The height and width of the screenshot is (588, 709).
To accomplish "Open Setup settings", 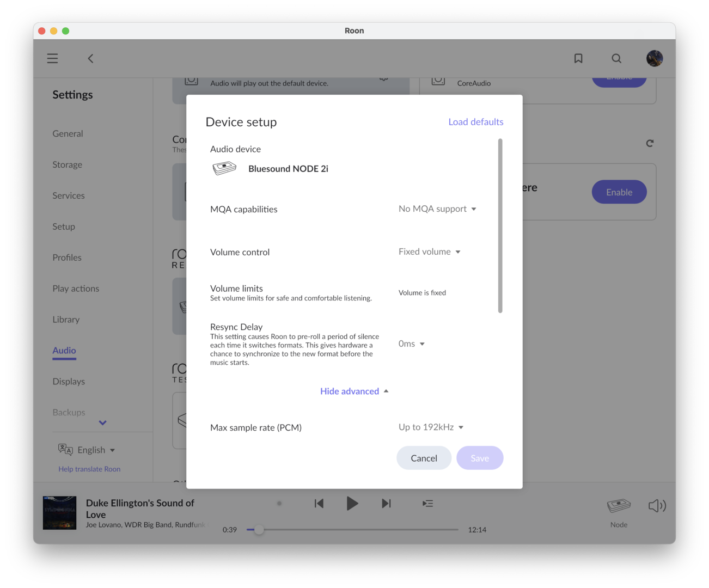I will (64, 226).
